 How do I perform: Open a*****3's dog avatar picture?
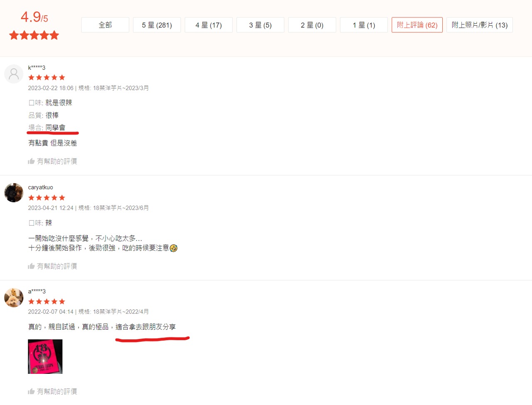point(14,297)
